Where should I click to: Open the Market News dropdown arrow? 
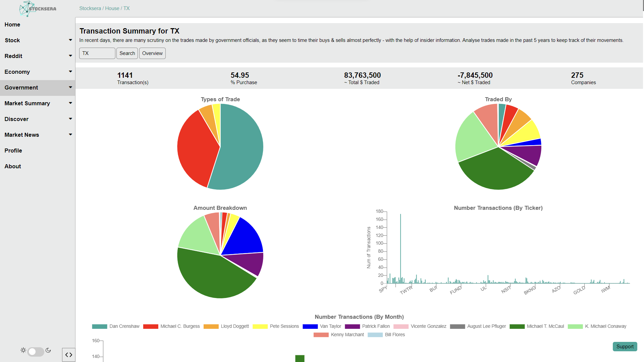(70, 135)
